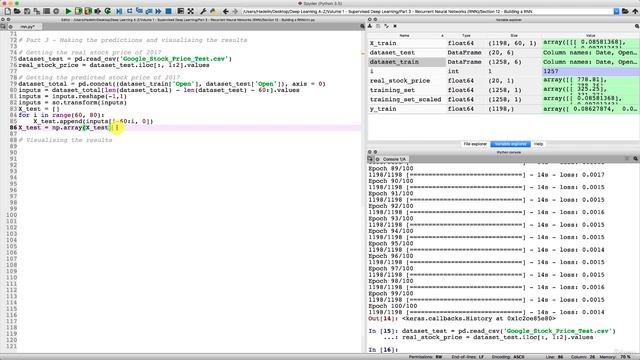
Task: Create a new file from the toolbar
Action: (7, 11)
